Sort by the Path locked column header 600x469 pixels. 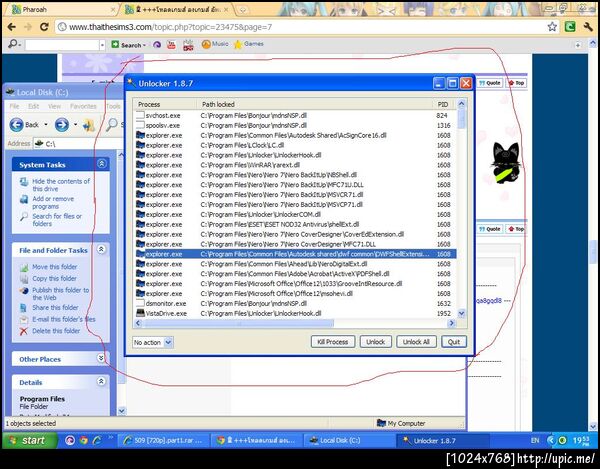[315, 104]
